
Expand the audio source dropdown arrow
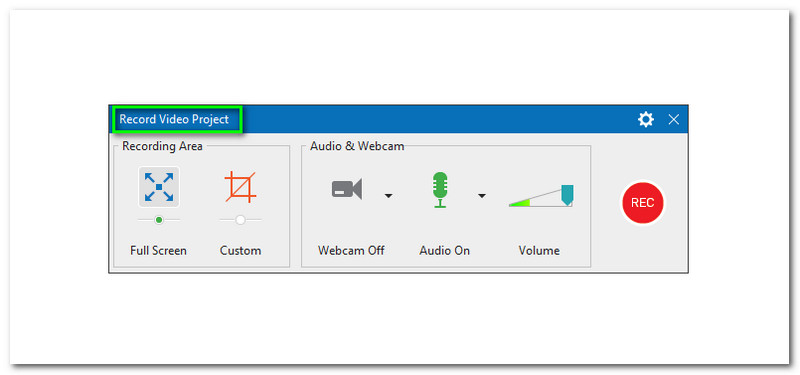click(x=482, y=196)
